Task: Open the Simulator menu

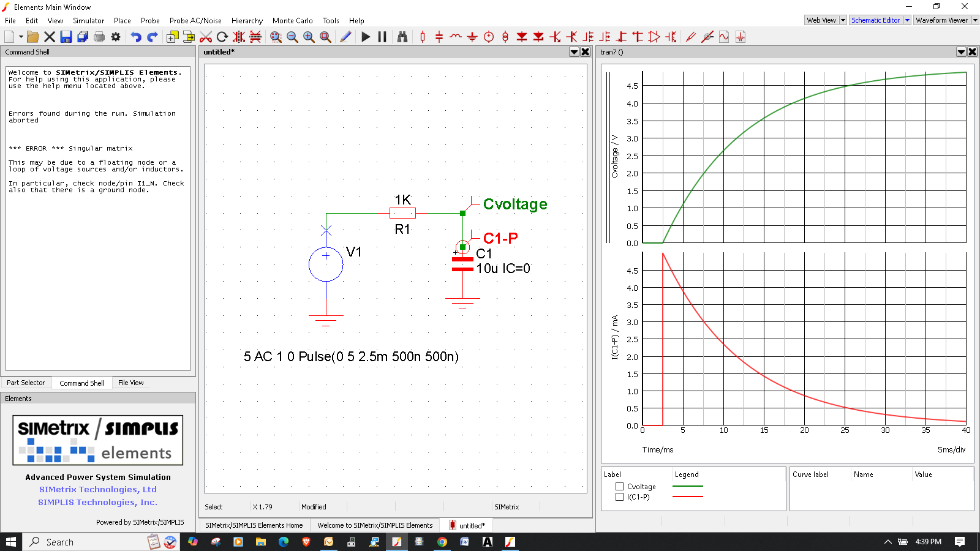Action: pos(89,20)
